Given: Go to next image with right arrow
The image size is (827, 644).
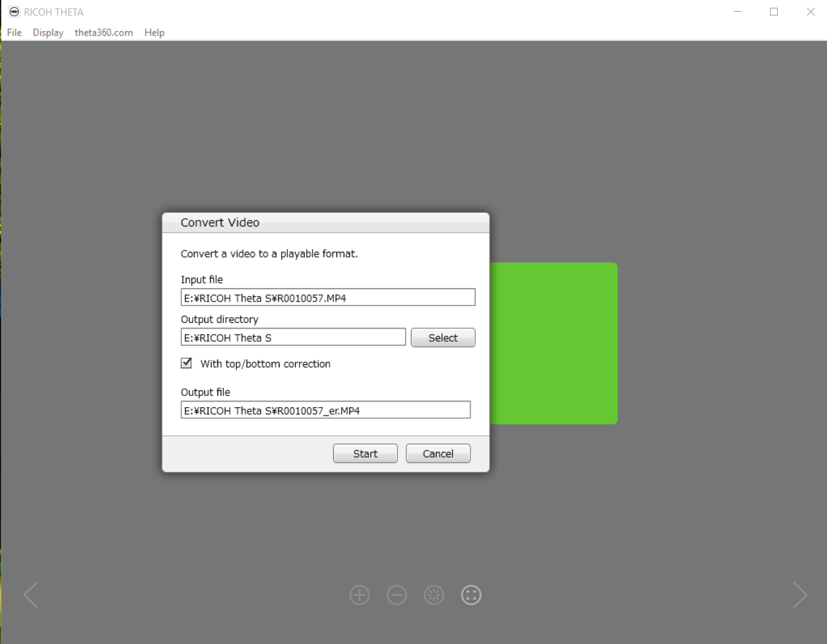Looking at the screenshot, I should (800, 595).
